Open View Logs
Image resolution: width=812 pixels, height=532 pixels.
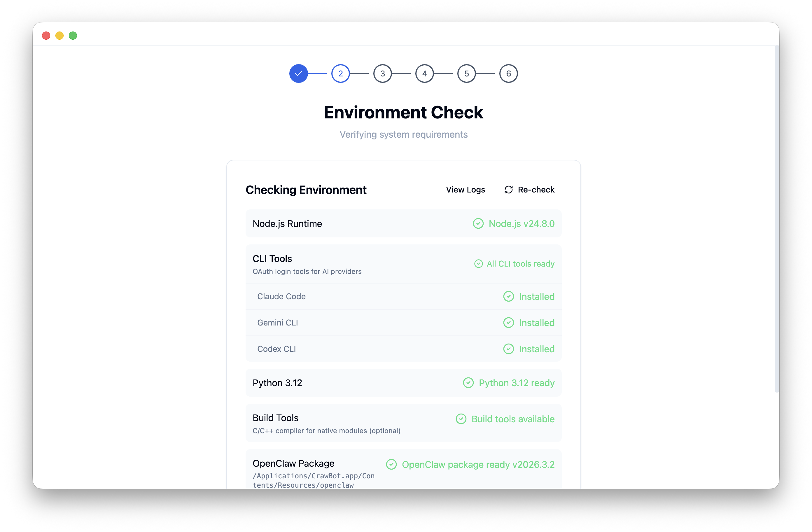466,190
